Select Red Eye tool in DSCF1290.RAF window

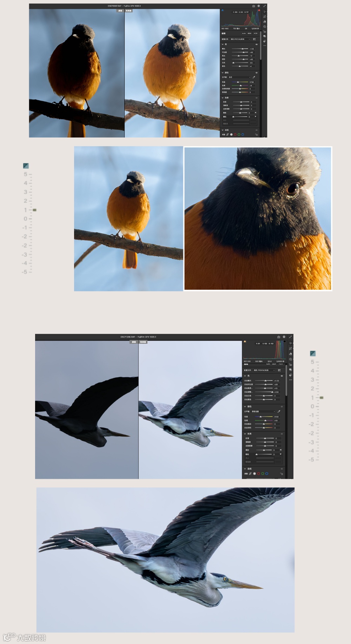click(291, 365)
